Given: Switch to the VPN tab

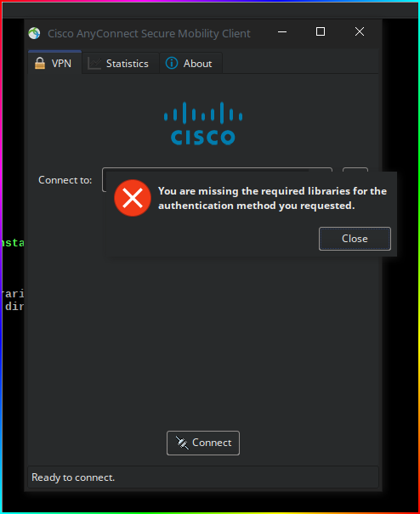Looking at the screenshot, I should click(54, 62).
